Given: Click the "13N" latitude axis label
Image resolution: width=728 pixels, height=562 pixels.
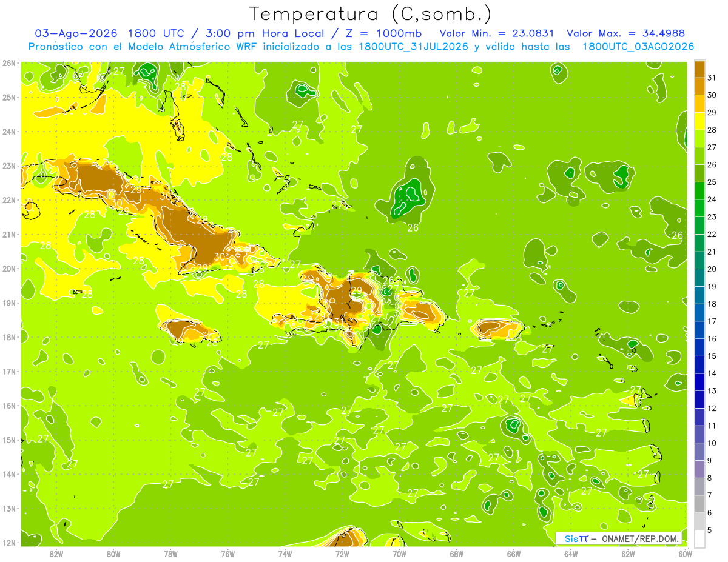Looking at the screenshot, I should (x=9, y=508).
